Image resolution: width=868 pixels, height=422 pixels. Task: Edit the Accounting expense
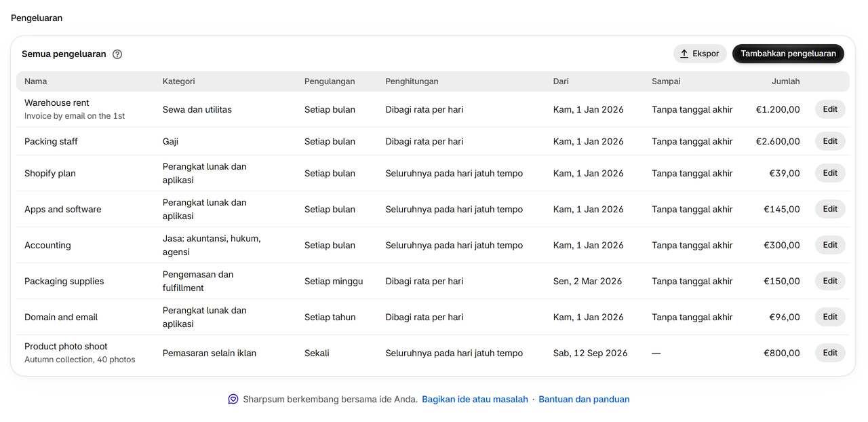coord(830,245)
